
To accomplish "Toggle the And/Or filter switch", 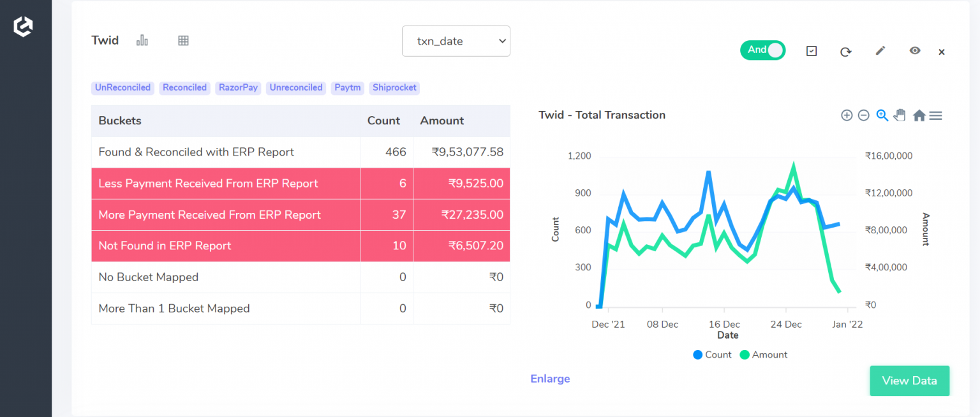I will pyautogui.click(x=763, y=50).
